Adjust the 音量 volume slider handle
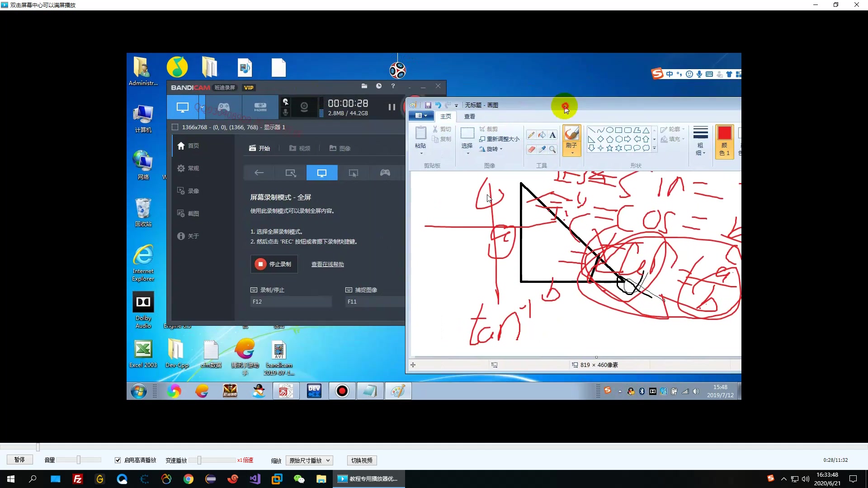Image resolution: width=868 pixels, height=488 pixels. (x=78, y=460)
